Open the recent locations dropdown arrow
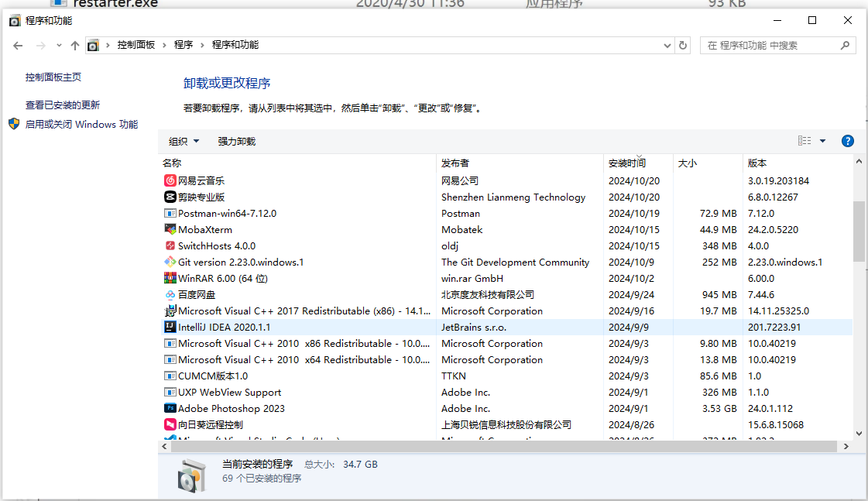This screenshot has height=501, width=868. click(59, 46)
